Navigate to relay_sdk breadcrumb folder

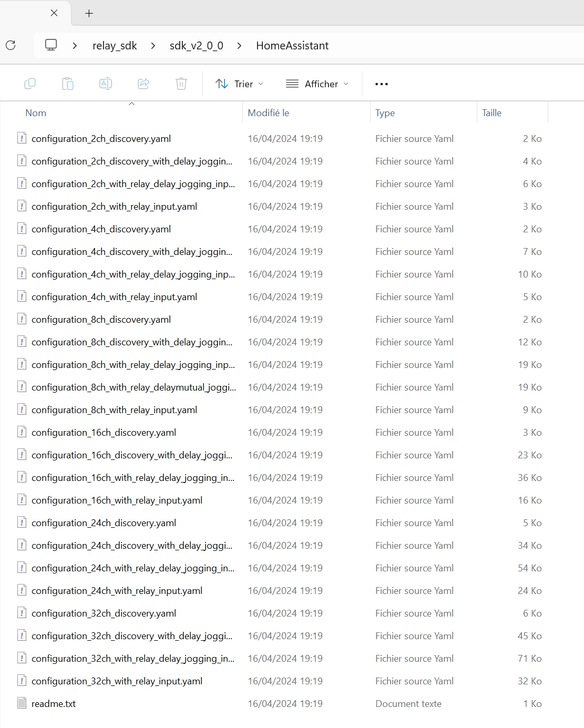(x=115, y=46)
